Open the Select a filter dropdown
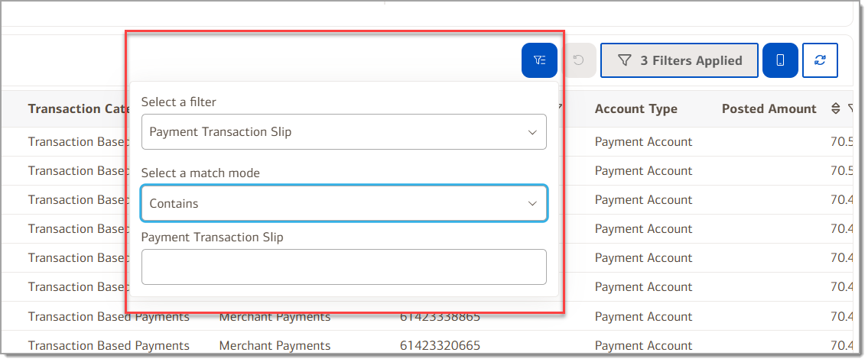Image resolution: width=868 pixels, height=362 pixels. coord(344,131)
